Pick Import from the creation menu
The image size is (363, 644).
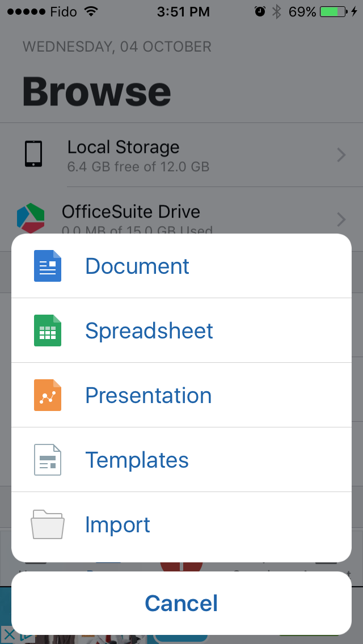coord(117,524)
